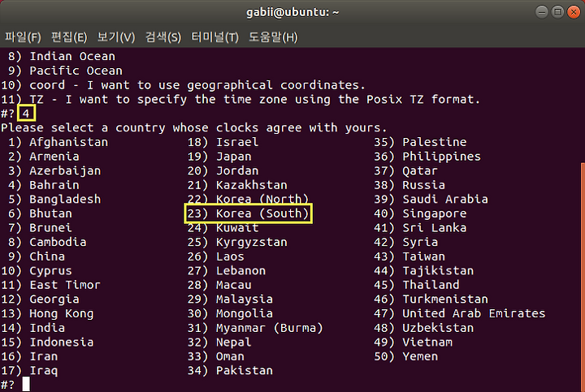This screenshot has height=392, width=585.
Task: Open the 보기(V) menu
Action: coord(116,37)
